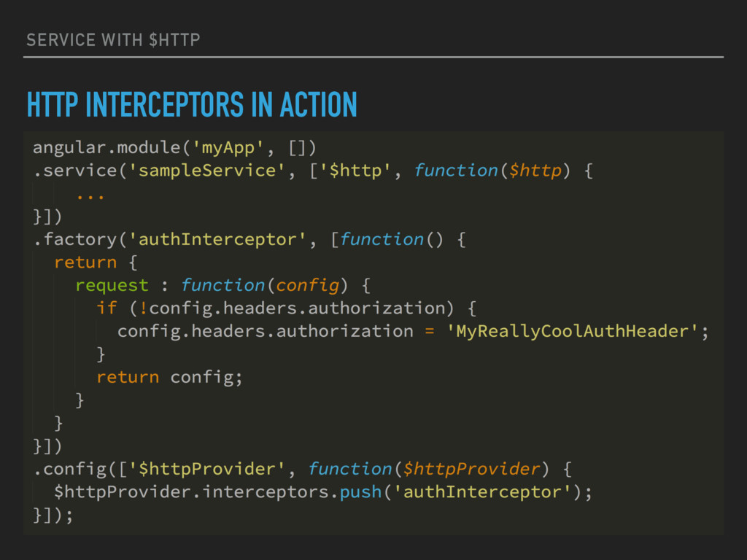Click the green 'request' property name

pos(112,286)
